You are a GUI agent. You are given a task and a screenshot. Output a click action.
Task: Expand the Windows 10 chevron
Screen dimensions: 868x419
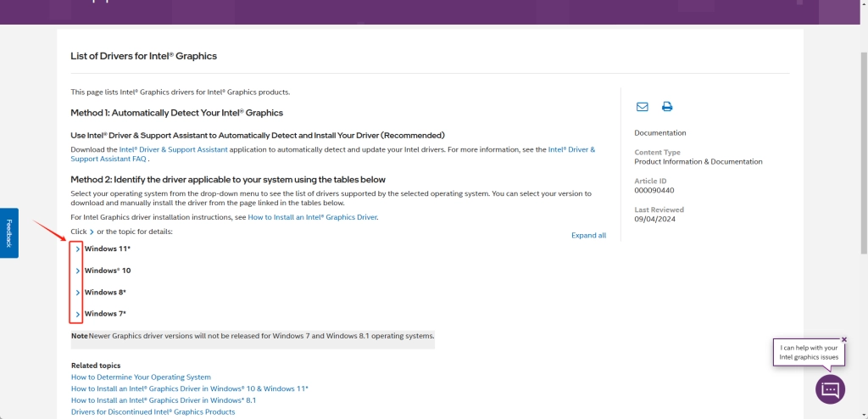[77, 271]
